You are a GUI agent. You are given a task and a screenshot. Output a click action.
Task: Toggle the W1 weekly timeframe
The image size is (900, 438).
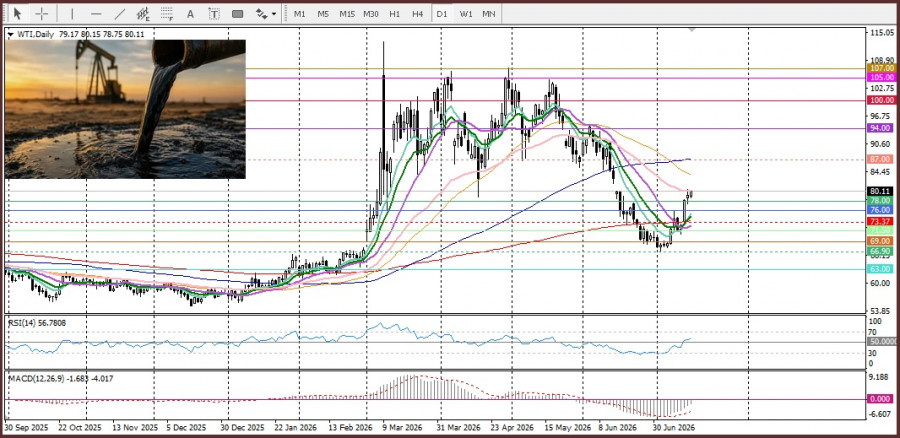click(465, 13)
